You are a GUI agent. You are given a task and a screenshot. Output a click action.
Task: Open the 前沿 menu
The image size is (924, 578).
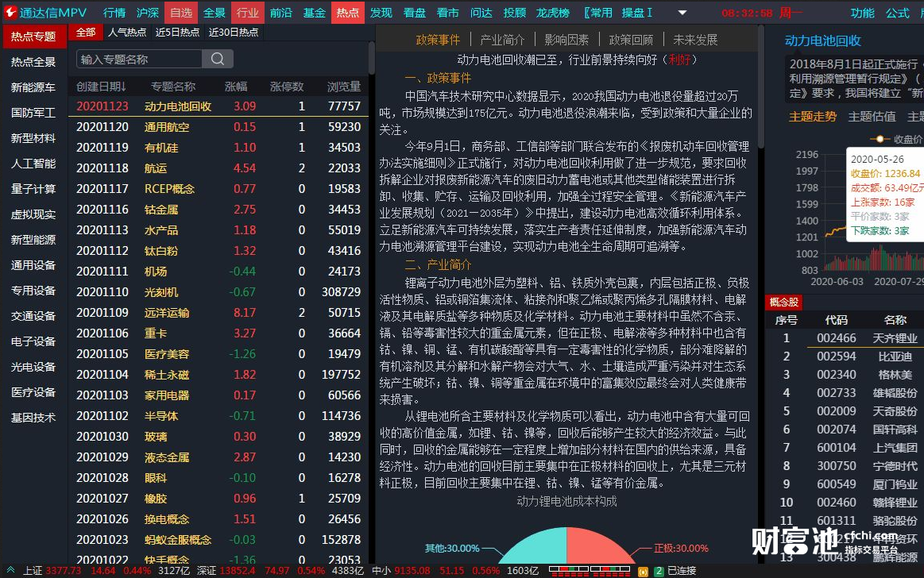pos(281,13)
